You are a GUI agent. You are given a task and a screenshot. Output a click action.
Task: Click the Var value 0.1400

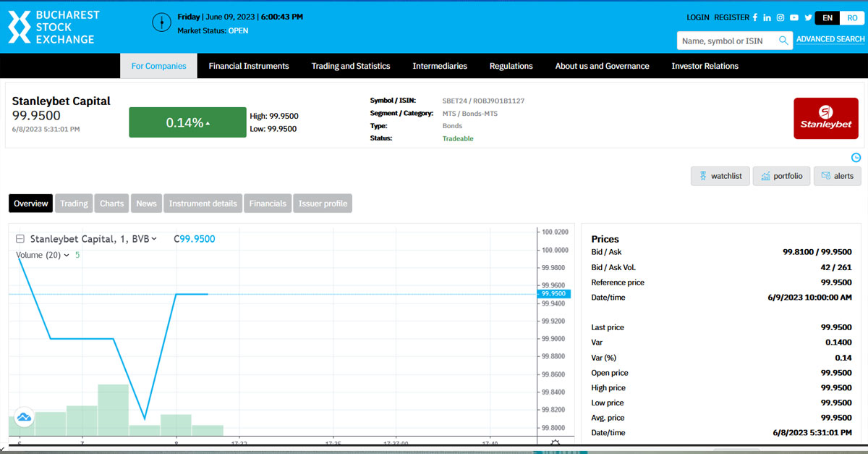839,342
